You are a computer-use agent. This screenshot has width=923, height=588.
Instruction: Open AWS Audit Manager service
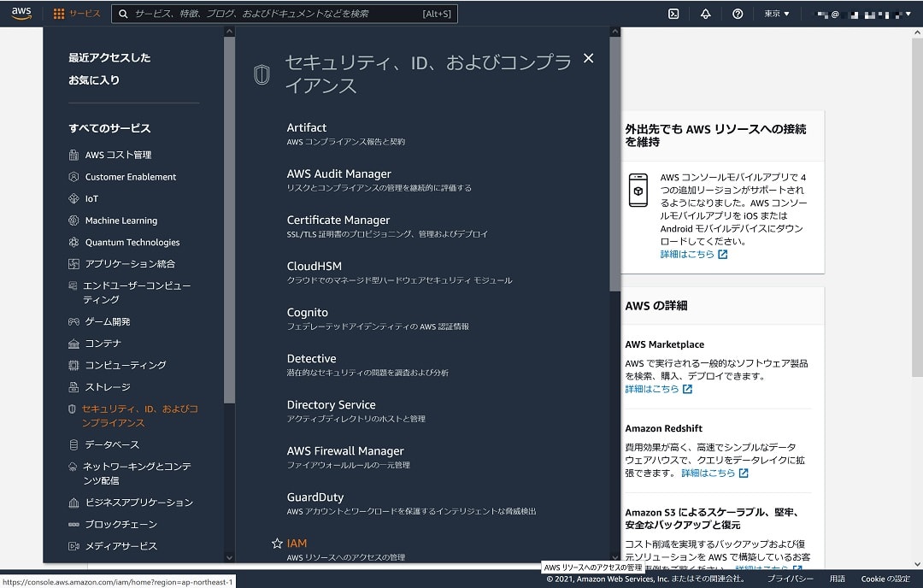pos(338,173)
